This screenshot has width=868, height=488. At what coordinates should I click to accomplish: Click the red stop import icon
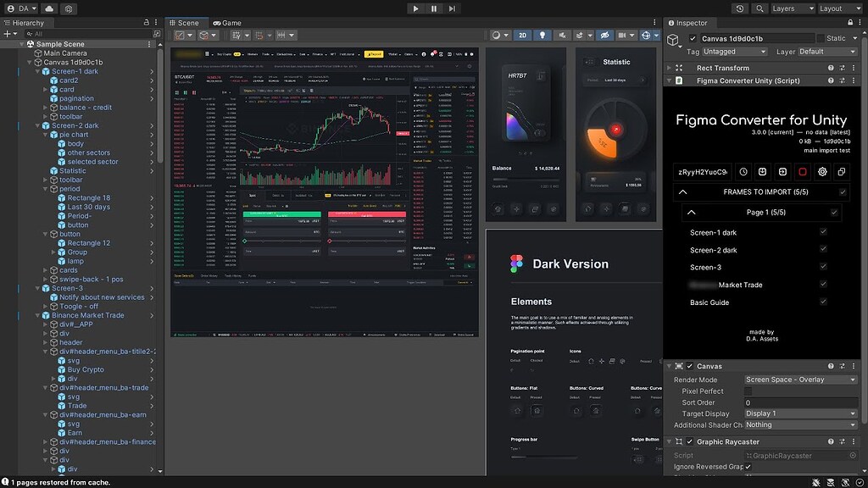803,172
